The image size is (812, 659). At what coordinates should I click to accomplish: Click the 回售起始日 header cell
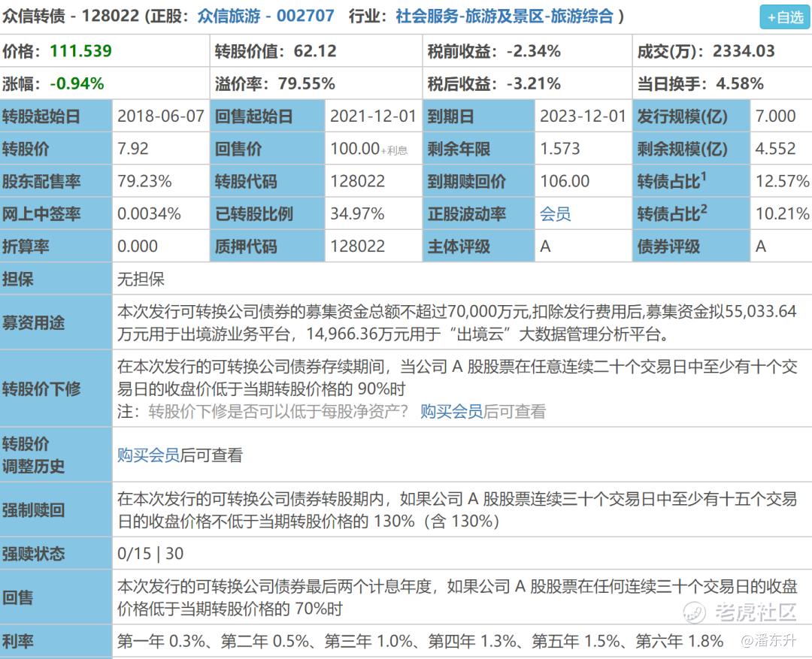(x=268, y=116)
